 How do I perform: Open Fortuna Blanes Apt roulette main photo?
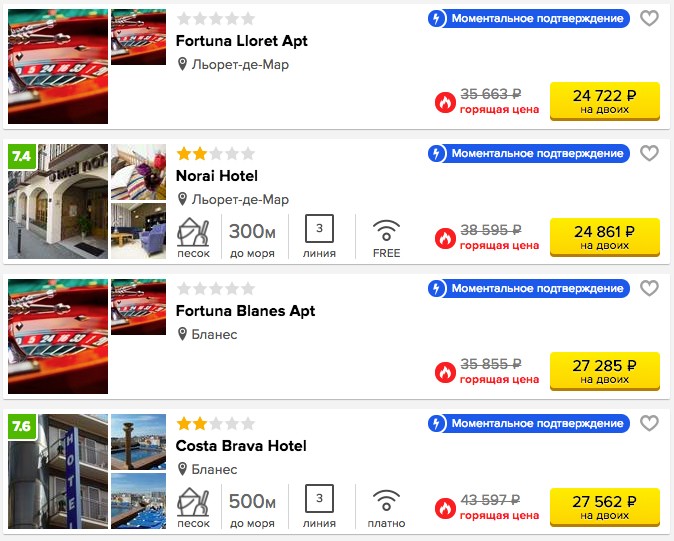click(58, 336)
